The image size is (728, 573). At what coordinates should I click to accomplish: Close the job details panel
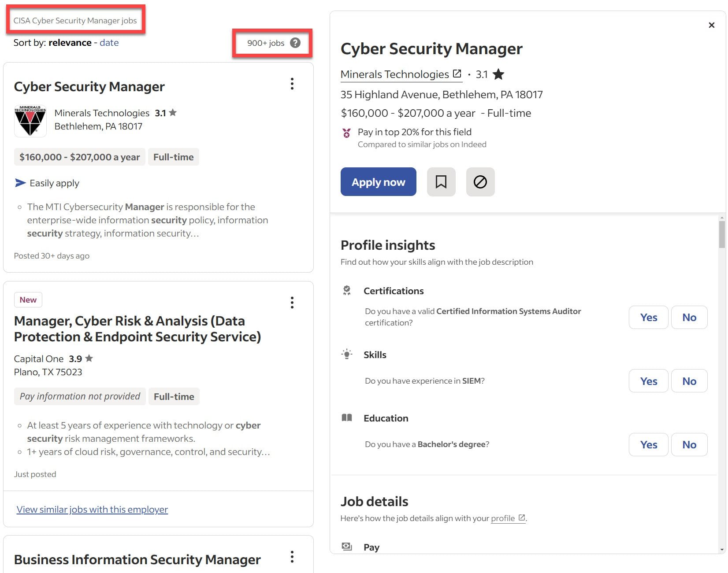[711, 25]
